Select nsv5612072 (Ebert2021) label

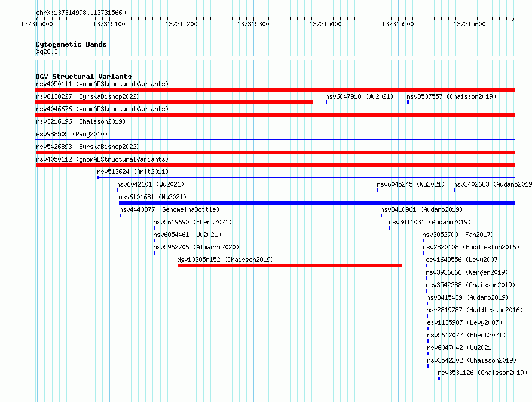466,335
